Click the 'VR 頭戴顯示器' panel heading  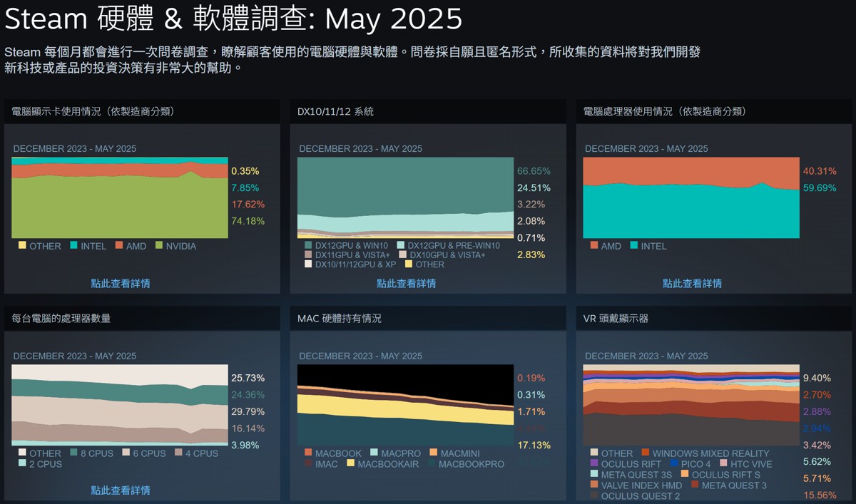point(616,319)
